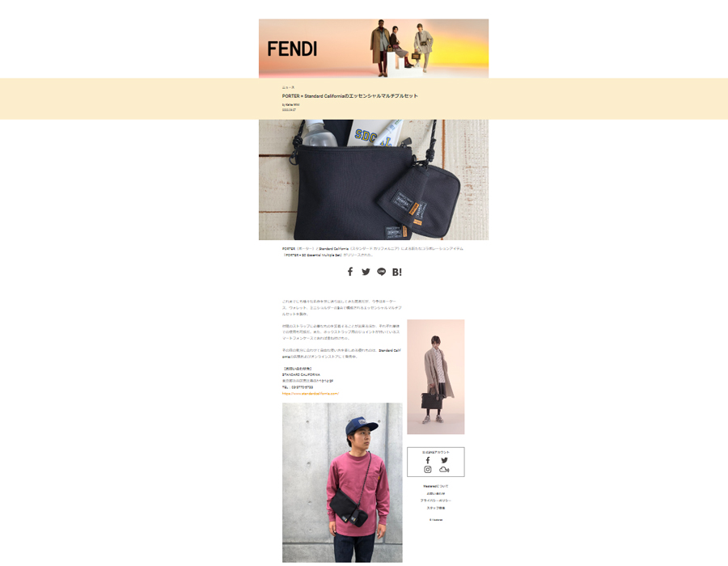Share the article via LINE icon
Screen dimensions: 728x566
point(381,272)
